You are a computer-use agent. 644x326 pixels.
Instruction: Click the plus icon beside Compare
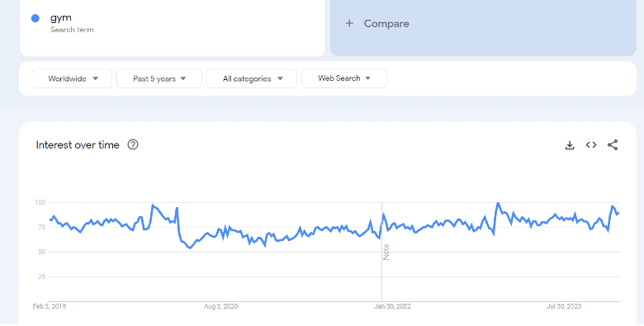[349, 23]
